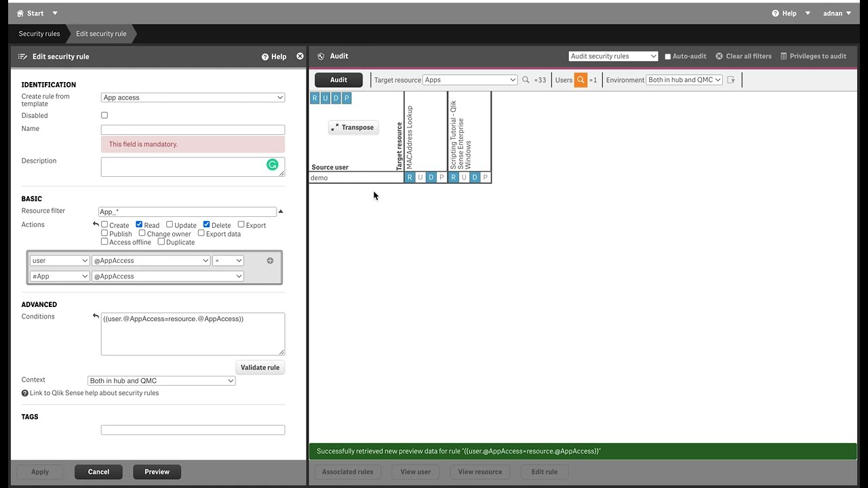Click the Tags input field
868x488 pixels.
193,430
